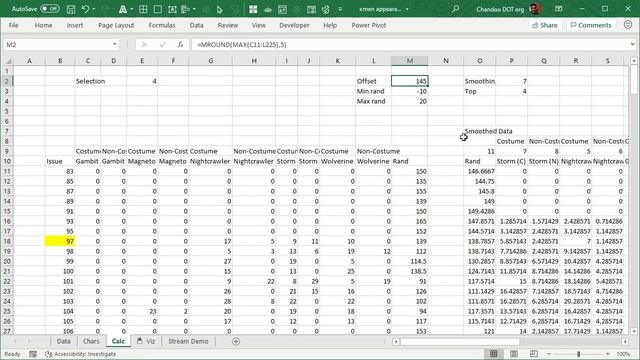
Task: Select the Formulas ribbon tab
Action: pyautogui.click(x=162, y=25)
